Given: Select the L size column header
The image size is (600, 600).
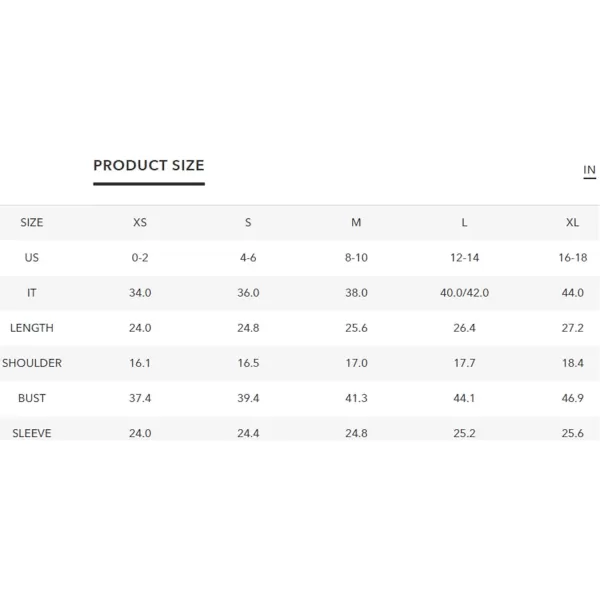Looking at the screenshot, I should point(464,222).
